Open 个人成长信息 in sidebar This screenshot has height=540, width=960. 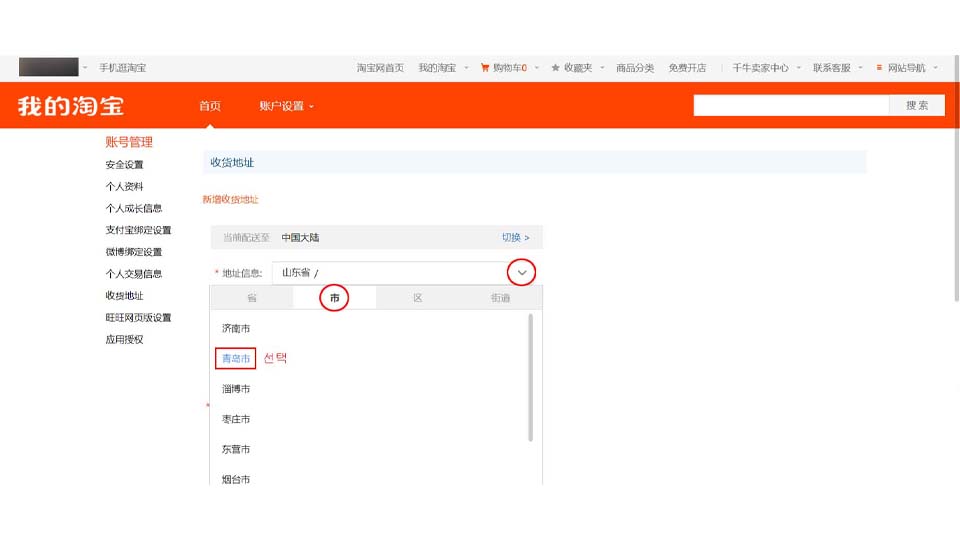133,208
